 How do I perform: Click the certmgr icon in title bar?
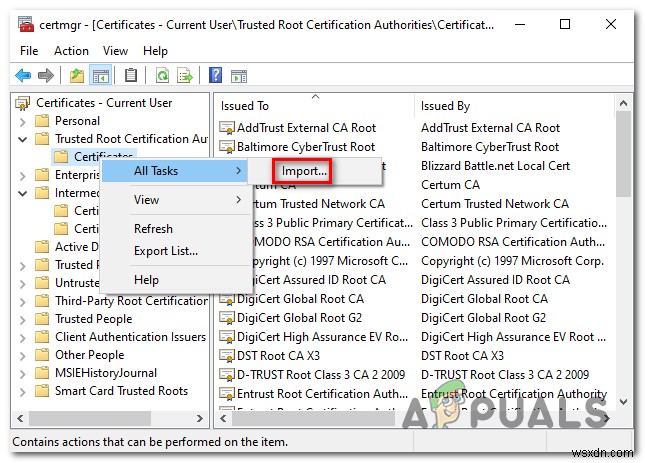pyautogui.click(x=26, y=24)
